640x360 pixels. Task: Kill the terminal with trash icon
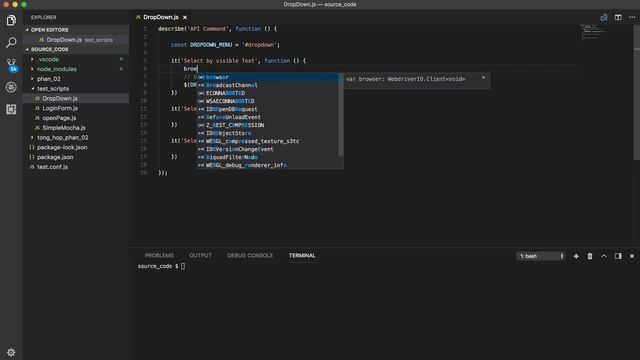point(590,256)
